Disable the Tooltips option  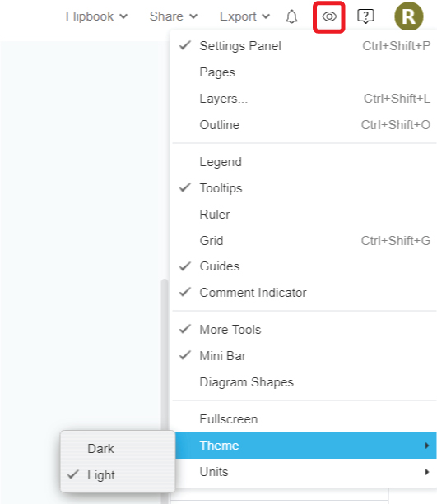(305, 188)
